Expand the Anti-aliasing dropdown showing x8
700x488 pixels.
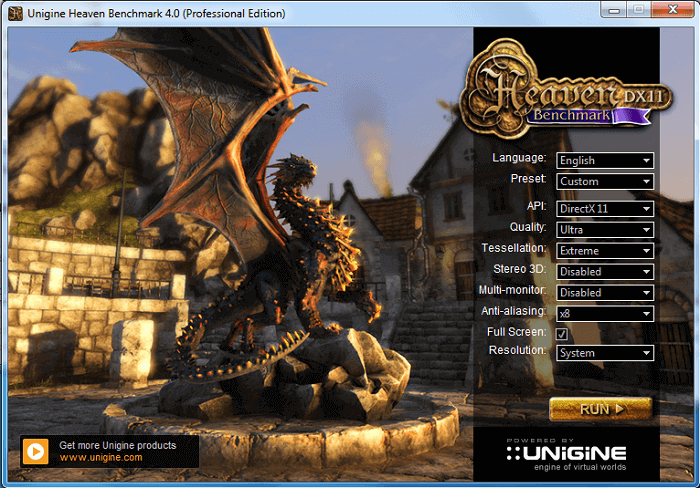click(x=604, y=314)
